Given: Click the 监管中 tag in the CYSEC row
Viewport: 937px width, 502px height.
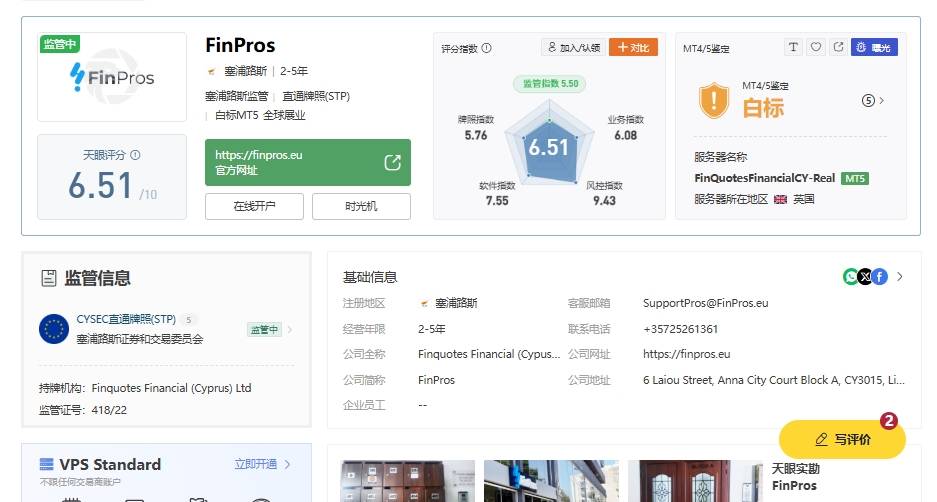Looking at the screenshot, I should click(x=264, y=329).
